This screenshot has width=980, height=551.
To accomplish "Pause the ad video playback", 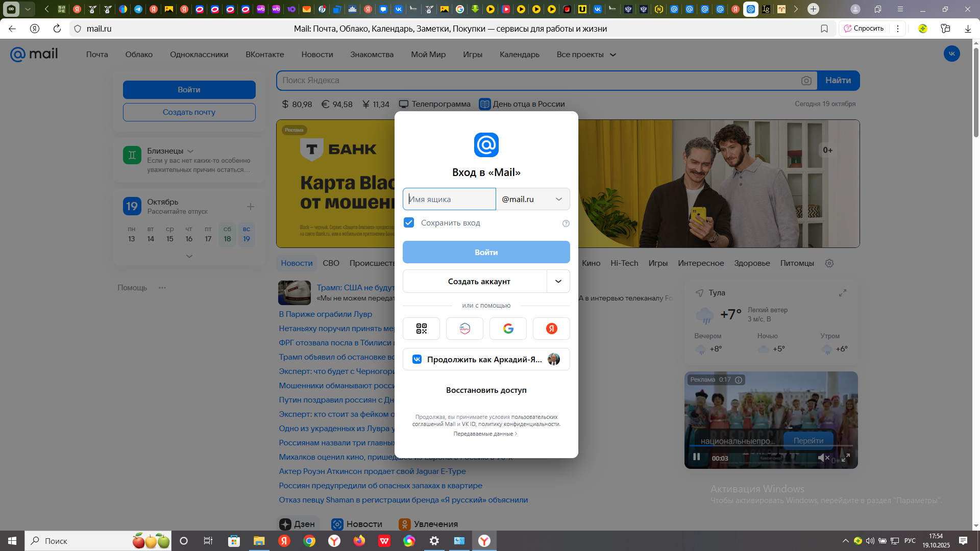I will [x=696, y=457].
